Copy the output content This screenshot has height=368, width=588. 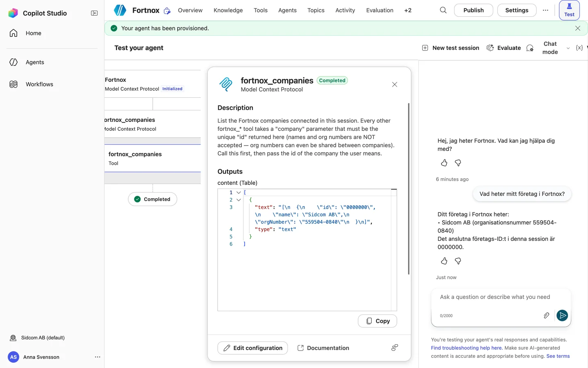click(x=377, y=321)
